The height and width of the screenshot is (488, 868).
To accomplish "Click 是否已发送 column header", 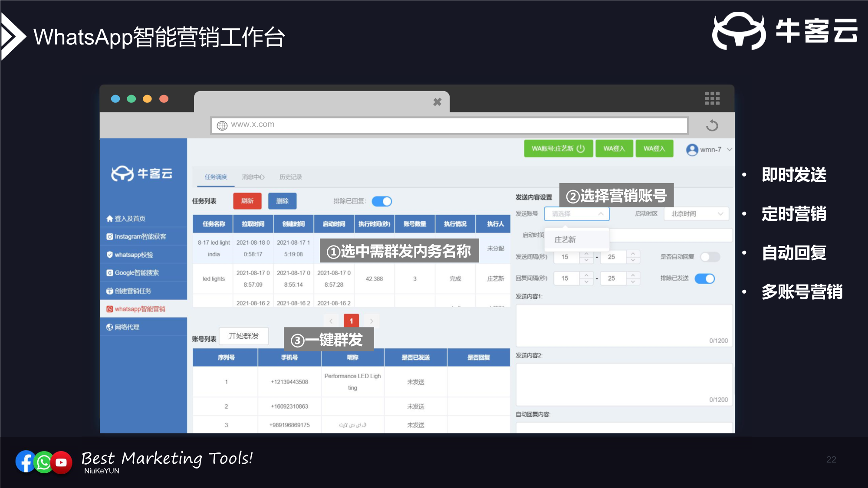I will [415, 357].
